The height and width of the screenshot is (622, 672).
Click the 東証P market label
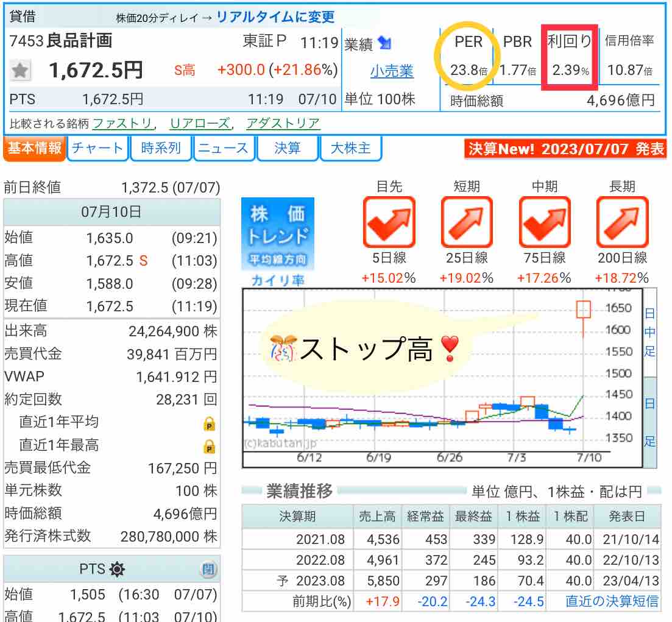coord(264,41)
